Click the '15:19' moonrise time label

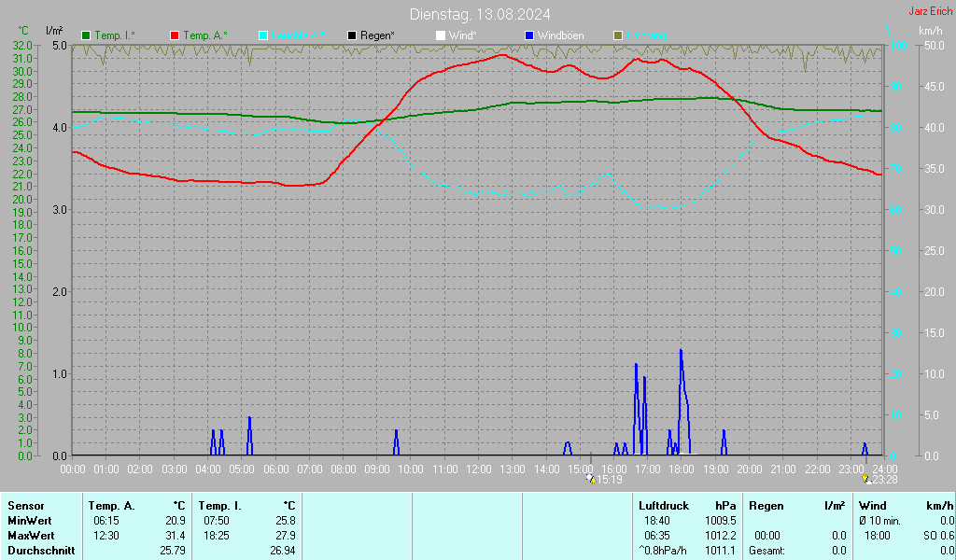point(609,480)
